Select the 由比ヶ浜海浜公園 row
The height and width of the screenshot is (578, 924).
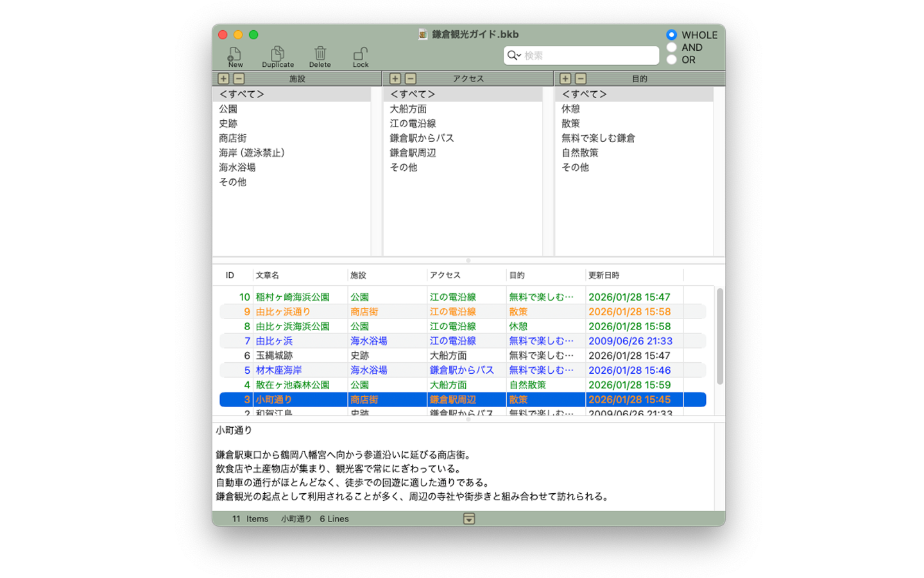[x=463, y=326]
